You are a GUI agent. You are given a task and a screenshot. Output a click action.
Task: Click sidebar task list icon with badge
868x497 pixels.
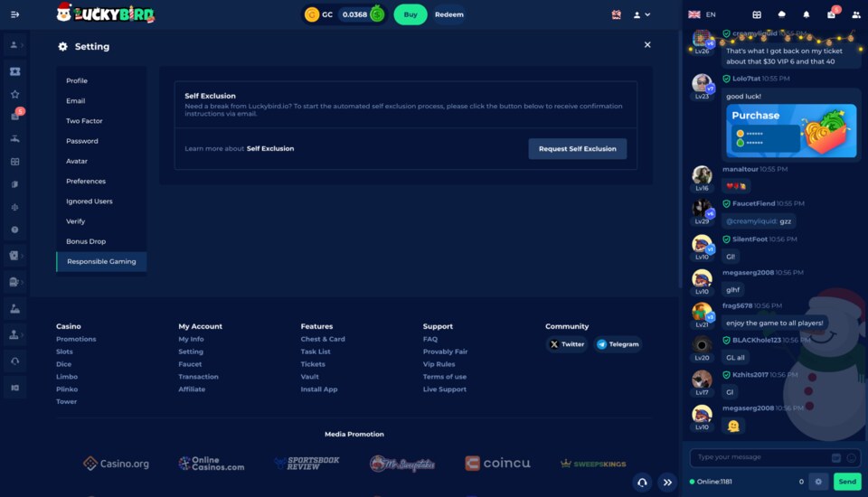click(16, 115)
